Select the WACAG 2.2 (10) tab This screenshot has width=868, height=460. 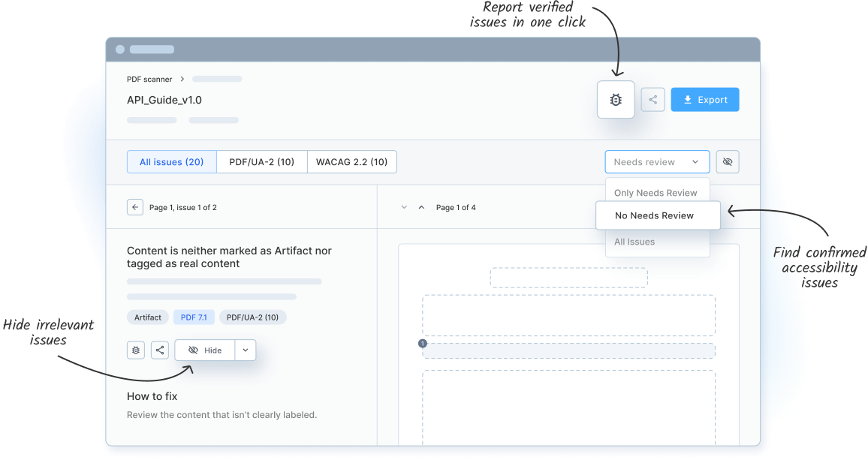point(351,161)
